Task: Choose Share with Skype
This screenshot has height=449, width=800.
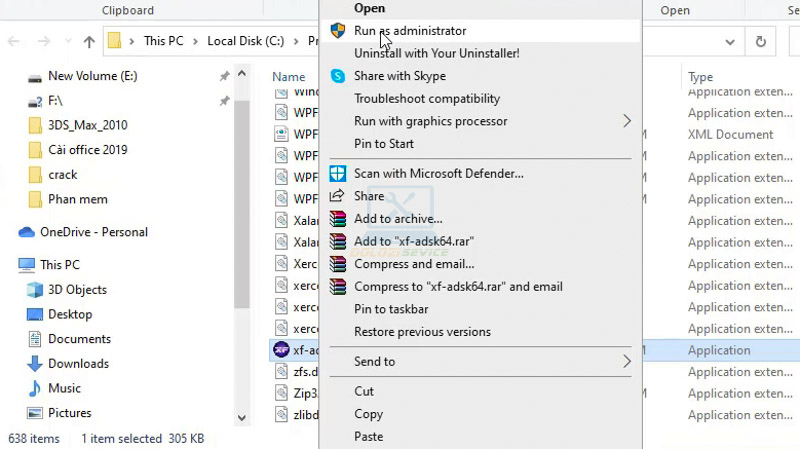Action: (480, 76)
